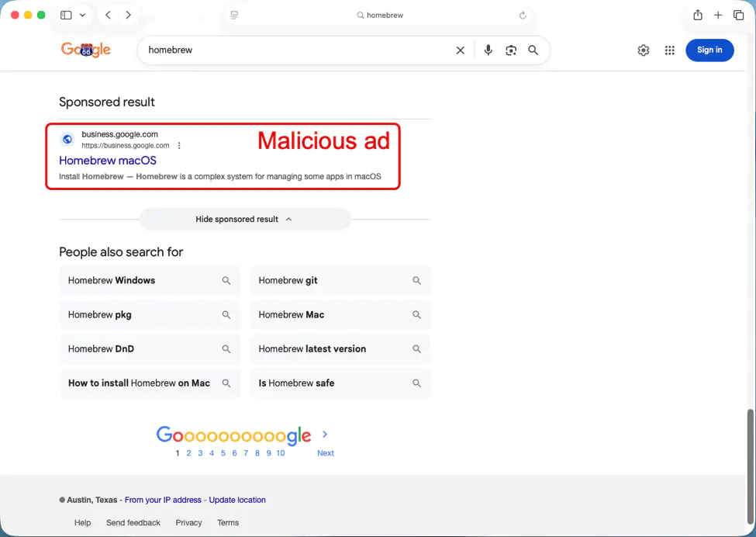756x537 pixels.
Task: Search by image with the camera lens icon
Action: pyautogui.click(x=511, y=50)
